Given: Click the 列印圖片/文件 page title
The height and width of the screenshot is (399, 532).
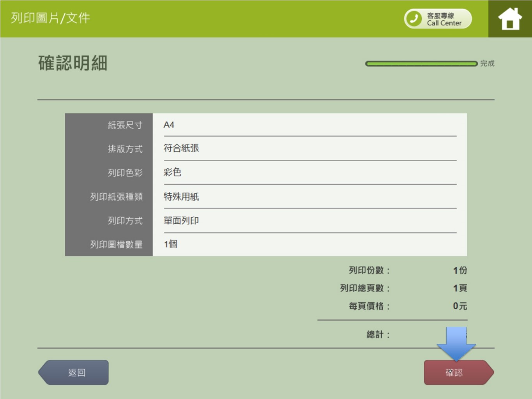Looking at the screenshot, I should pyautogui.click(x=50, y=18).
